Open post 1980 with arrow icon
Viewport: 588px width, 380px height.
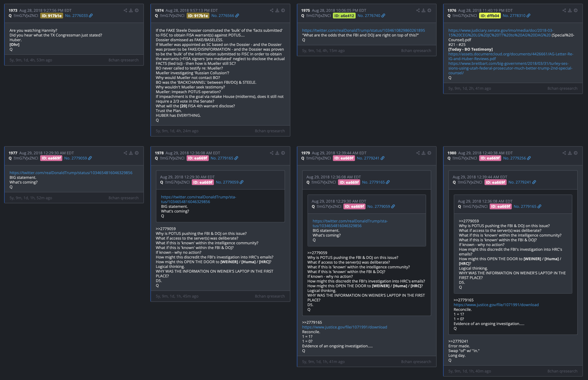click(x=576, y=153)
